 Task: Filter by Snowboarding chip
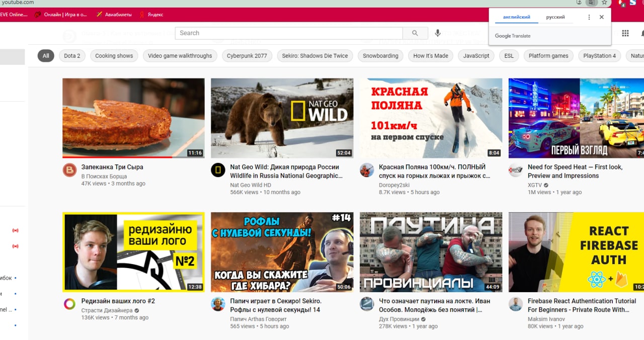(x=380, y=56)
